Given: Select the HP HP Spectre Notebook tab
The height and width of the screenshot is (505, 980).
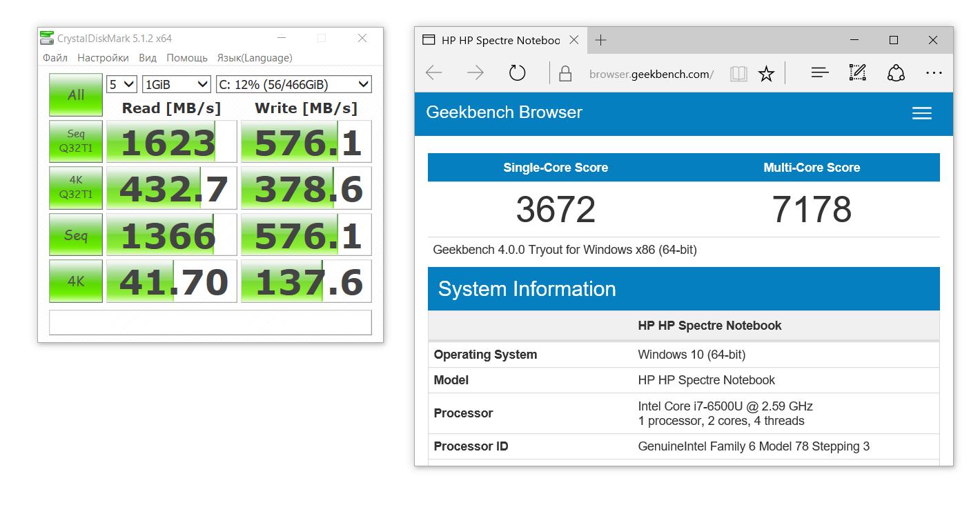Looking at the screenshot, I should tap(502, 40).
